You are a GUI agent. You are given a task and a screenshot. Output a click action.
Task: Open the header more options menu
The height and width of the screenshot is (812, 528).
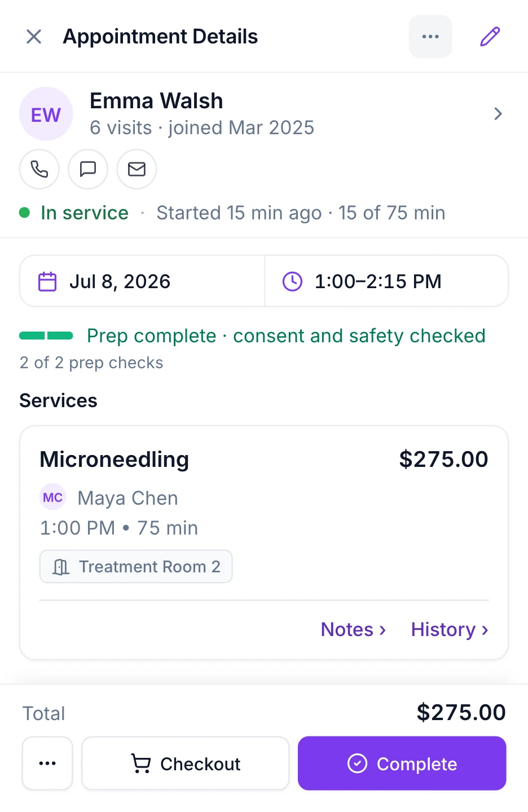pyautogui.click(x=430, y=37)
